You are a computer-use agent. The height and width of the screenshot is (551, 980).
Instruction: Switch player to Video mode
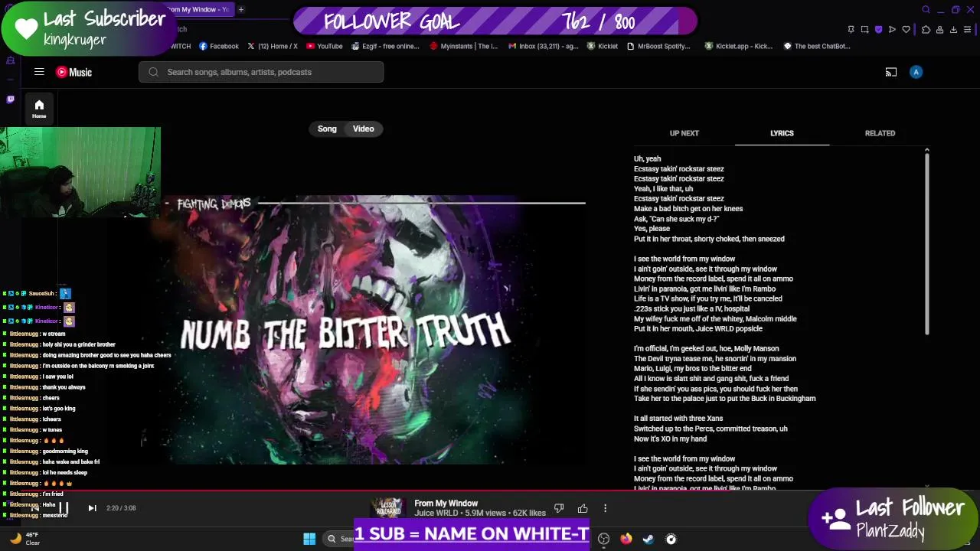(364, 129)
